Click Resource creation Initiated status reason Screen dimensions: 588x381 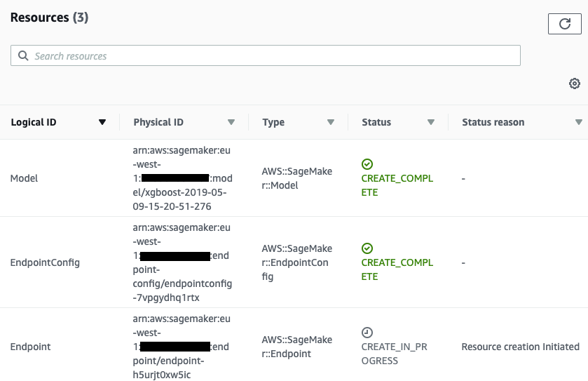click(x=521, y=347)
